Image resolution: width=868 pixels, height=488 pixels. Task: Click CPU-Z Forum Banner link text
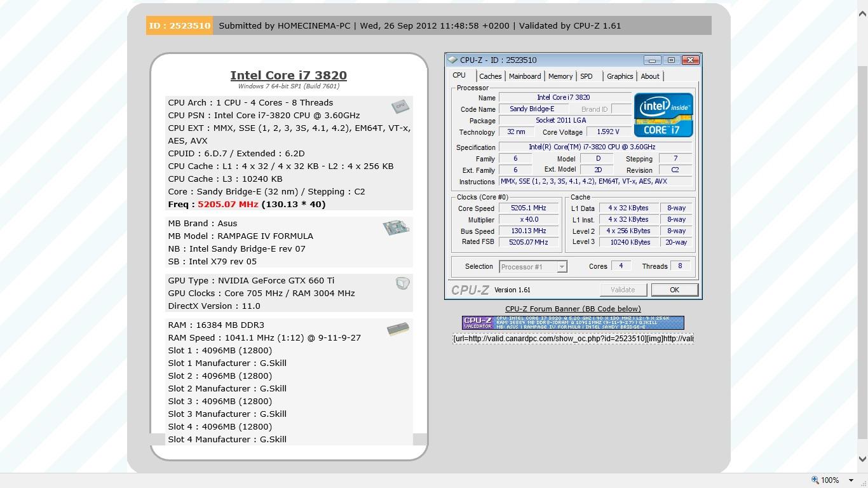tap(573, 309)
